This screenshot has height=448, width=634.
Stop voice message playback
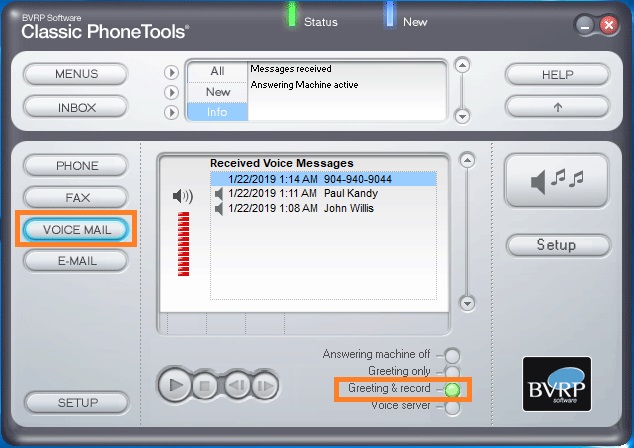pyautogui.click(x=205, y=386)
